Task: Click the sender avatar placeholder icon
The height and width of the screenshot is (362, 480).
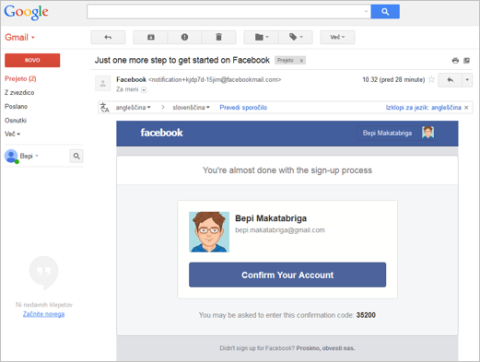Action: pos(103,83)
